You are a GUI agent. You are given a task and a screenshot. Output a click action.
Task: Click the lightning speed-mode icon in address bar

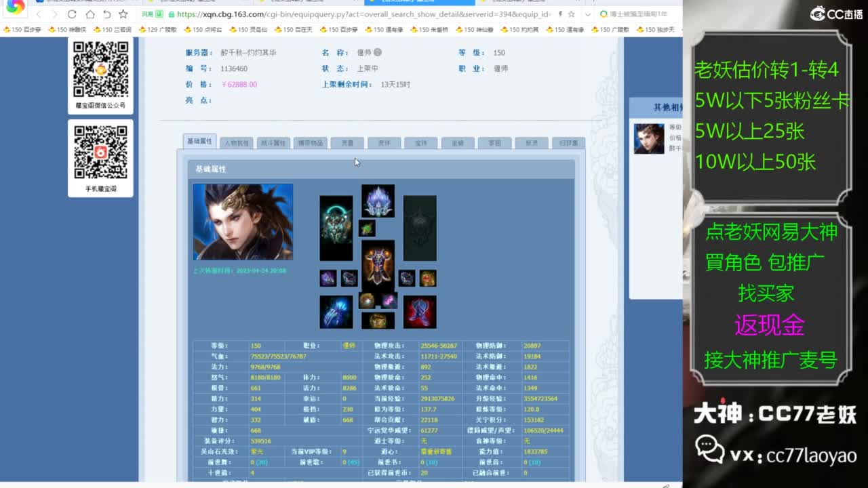[560, 14]
